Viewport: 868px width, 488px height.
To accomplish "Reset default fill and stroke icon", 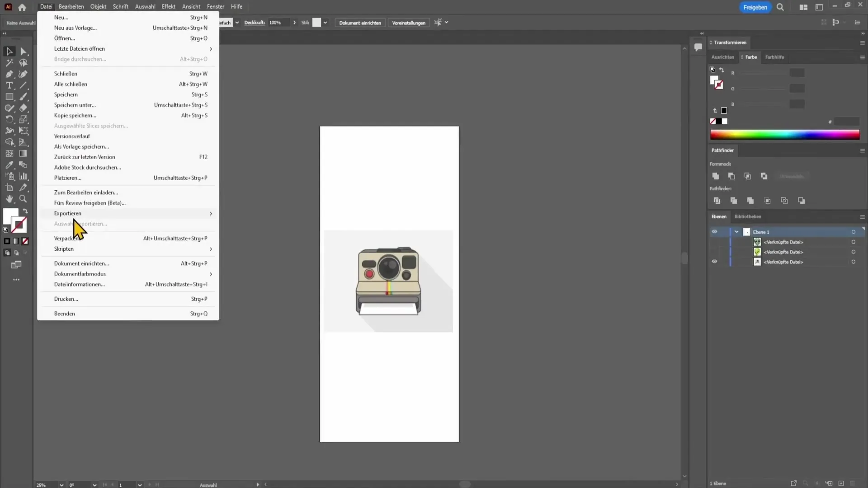I will click(x=6, y=230).
